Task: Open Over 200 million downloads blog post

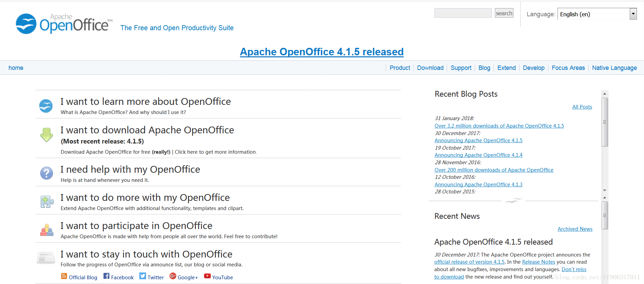Action: (x=494, y=170)
